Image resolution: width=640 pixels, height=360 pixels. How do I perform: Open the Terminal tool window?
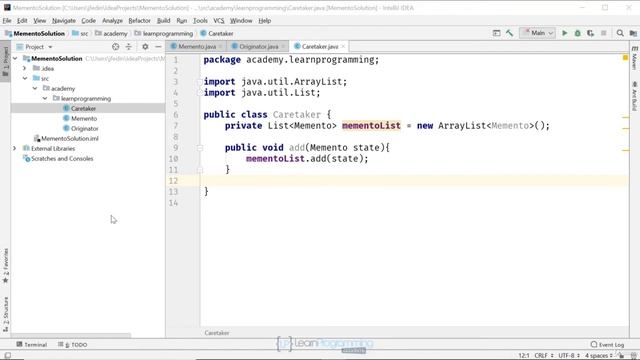[x=32, y=344]
